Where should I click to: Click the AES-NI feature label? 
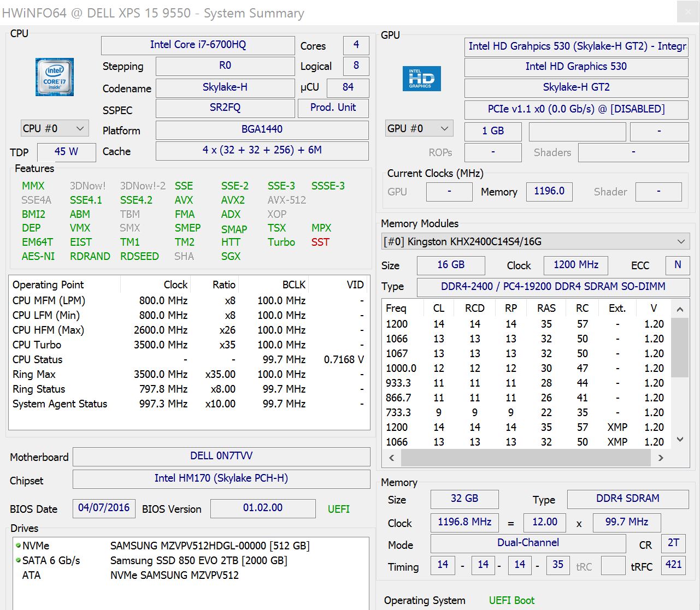click(38, 256)
